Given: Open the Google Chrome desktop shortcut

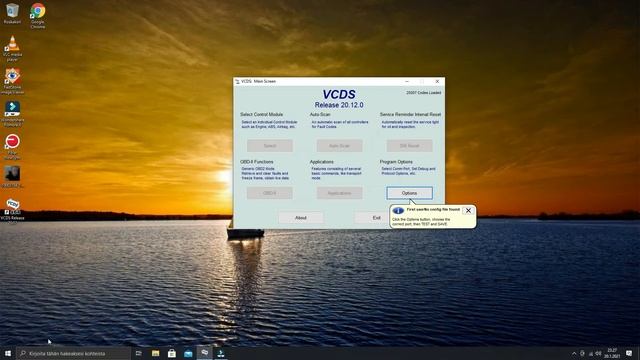Looking at the screenshot, I should 38,16.
